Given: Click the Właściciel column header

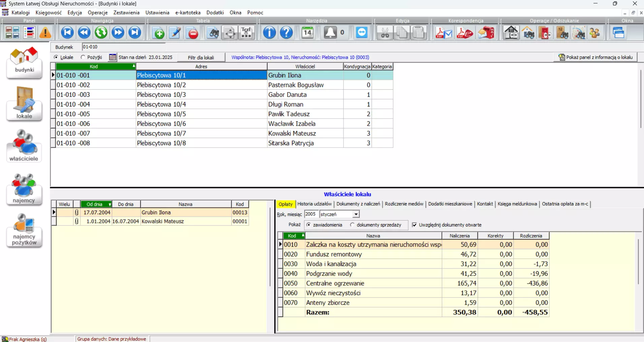Looking at the screenshot, I should tap(305, 66).
